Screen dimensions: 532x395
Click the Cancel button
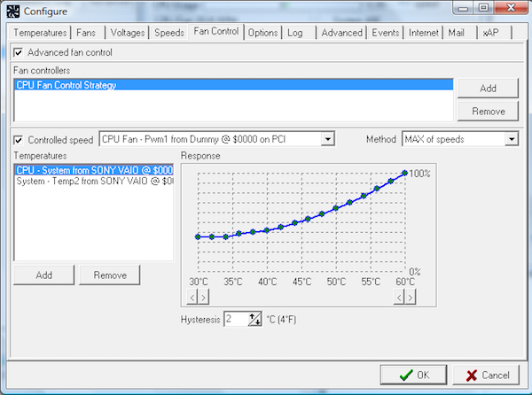486,375
